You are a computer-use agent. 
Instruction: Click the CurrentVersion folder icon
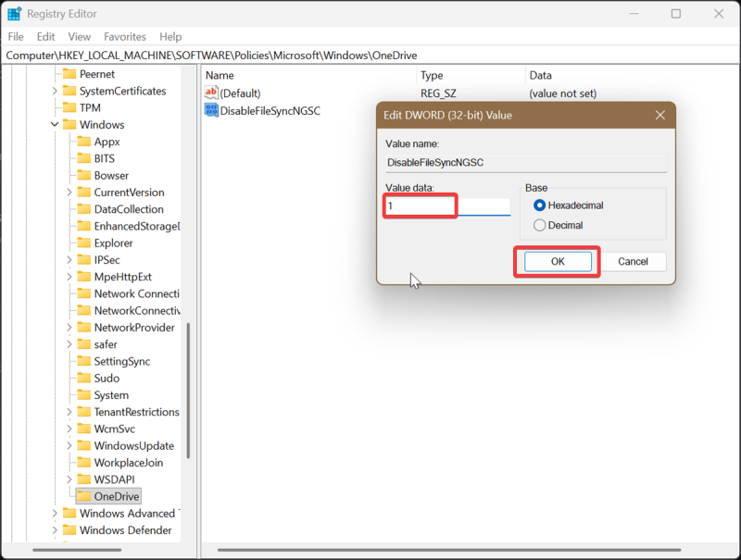coord(83,193)
